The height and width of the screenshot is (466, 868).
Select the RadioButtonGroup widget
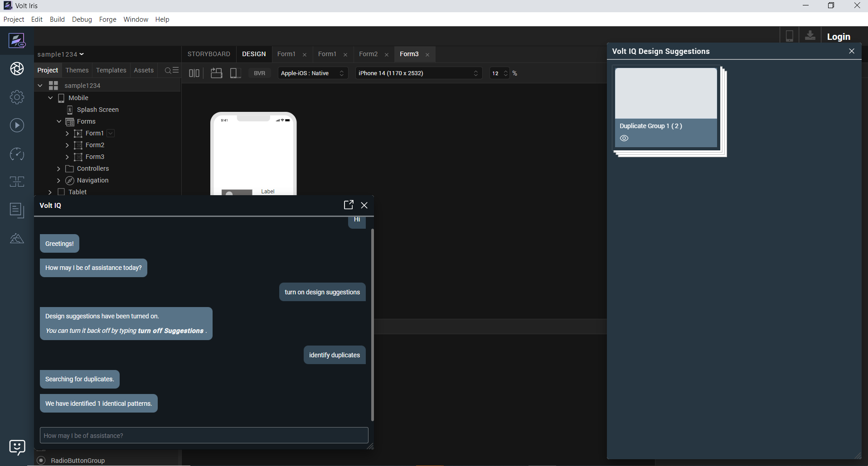(x=78, y=460)
